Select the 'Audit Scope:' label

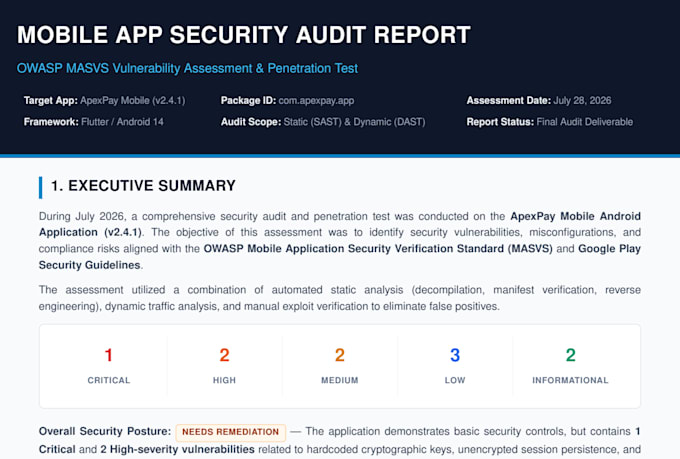coord(251,122)
